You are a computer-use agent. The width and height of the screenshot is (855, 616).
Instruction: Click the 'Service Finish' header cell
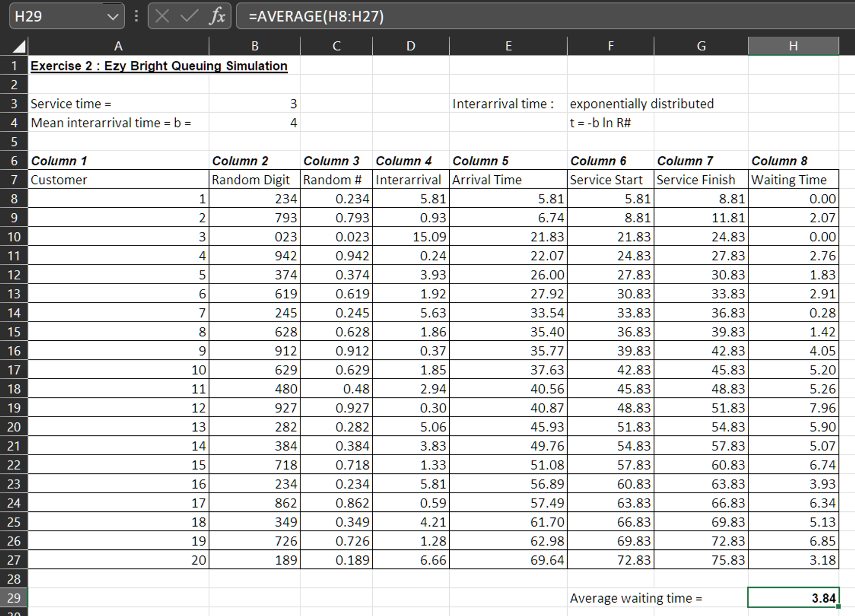click(x=701, y=180)
